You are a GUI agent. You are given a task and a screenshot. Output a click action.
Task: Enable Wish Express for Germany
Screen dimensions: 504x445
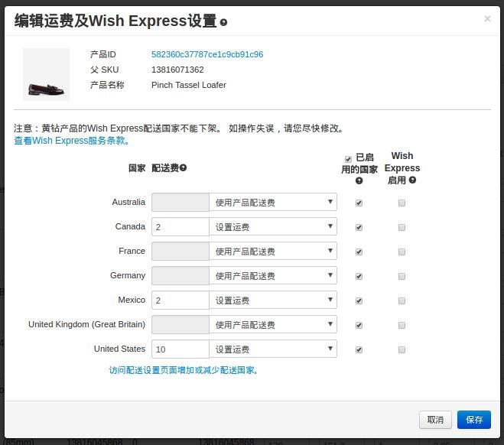pyautogui.click(x=402, y=276)
